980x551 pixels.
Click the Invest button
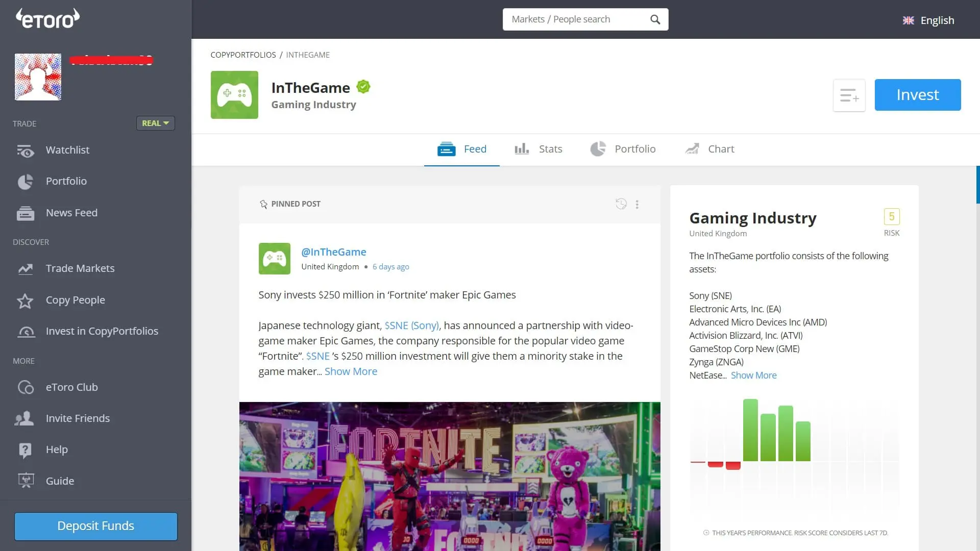[x=917, y=94]
